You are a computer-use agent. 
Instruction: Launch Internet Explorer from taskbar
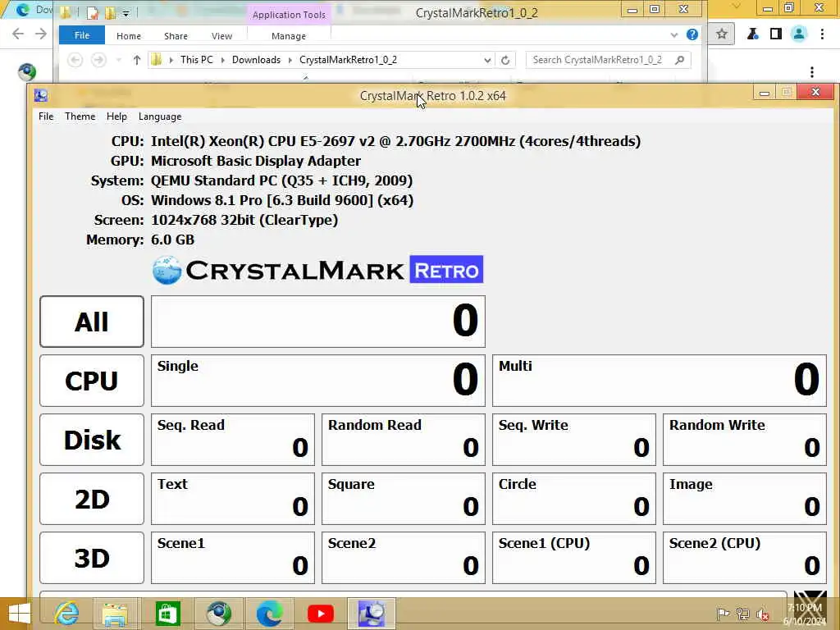[x=67, y=614]
